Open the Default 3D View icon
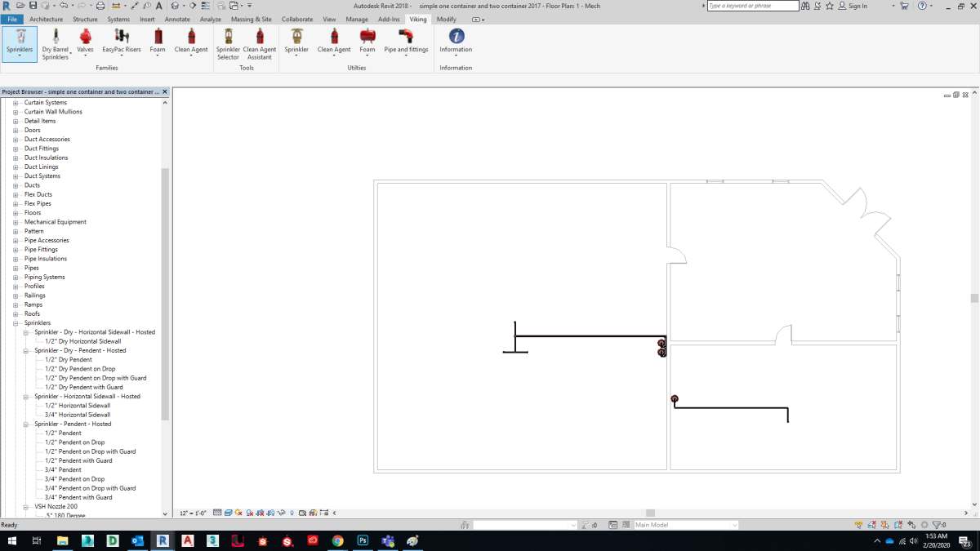This screenshot has height=551, width=980. click(x=175, y=6)
